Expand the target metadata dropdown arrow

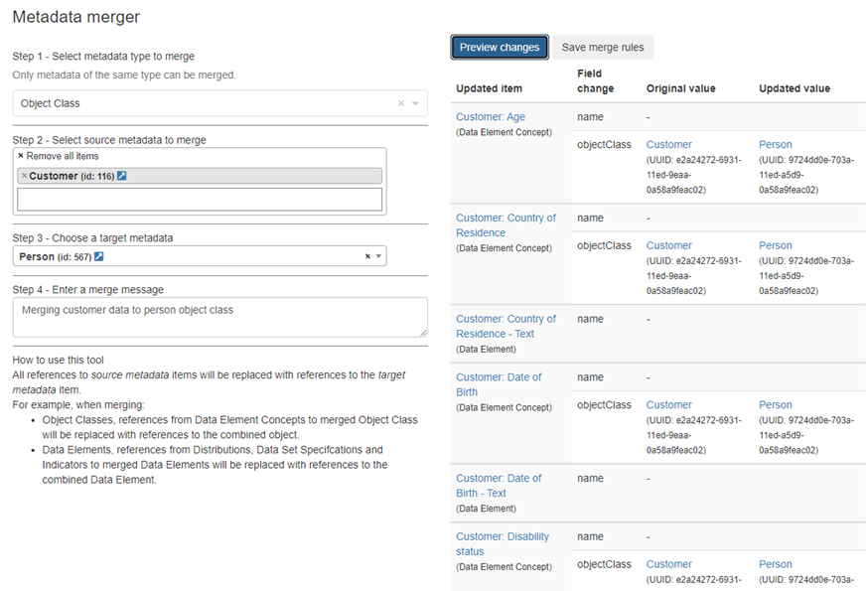point(378,256)
